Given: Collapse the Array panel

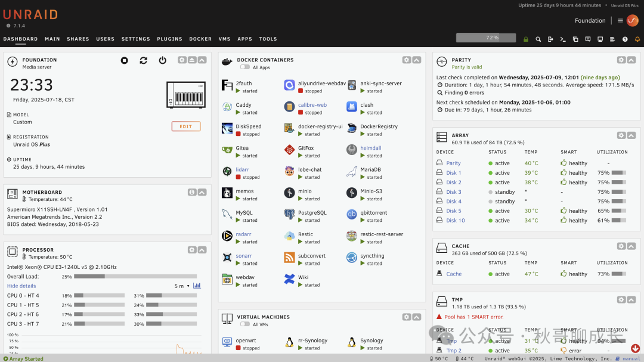Looking at the screenshot, I should tap(631, 135).
